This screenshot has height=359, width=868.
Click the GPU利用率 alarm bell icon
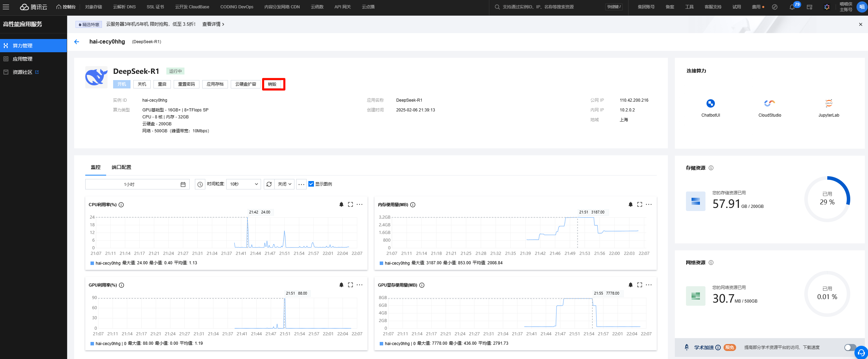pos(341,285)
